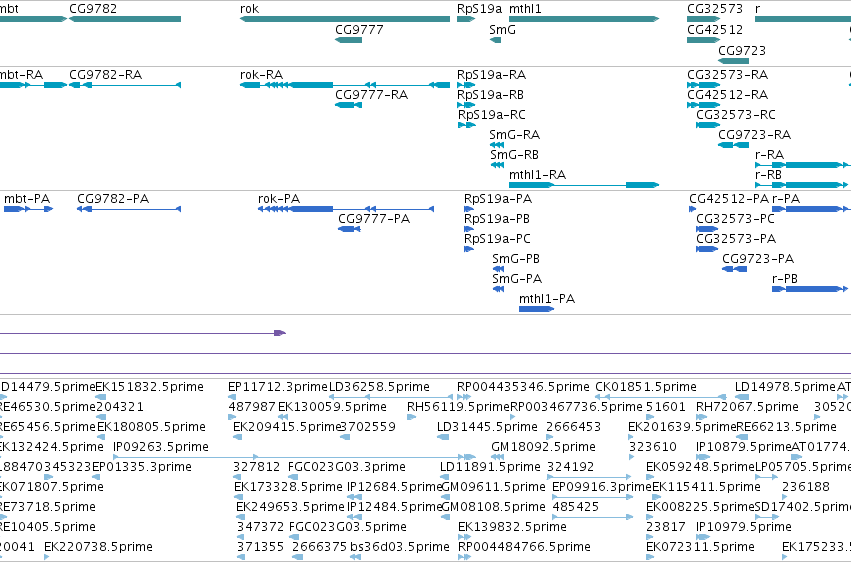Select the CG9777-RA transcript label
Image resolution: width=851 pixels, height=562 pixels.
tap(371, 94)
